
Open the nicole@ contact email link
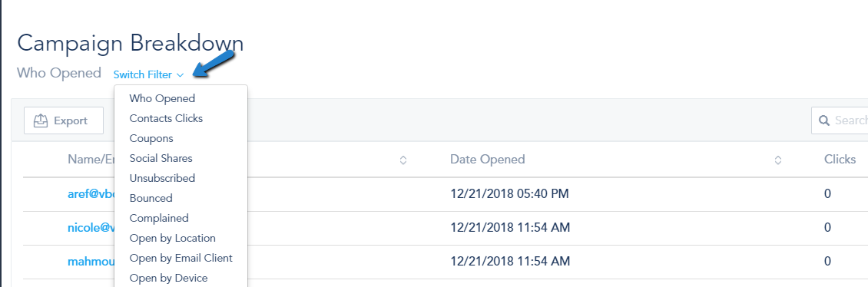[x=91, y=227]
